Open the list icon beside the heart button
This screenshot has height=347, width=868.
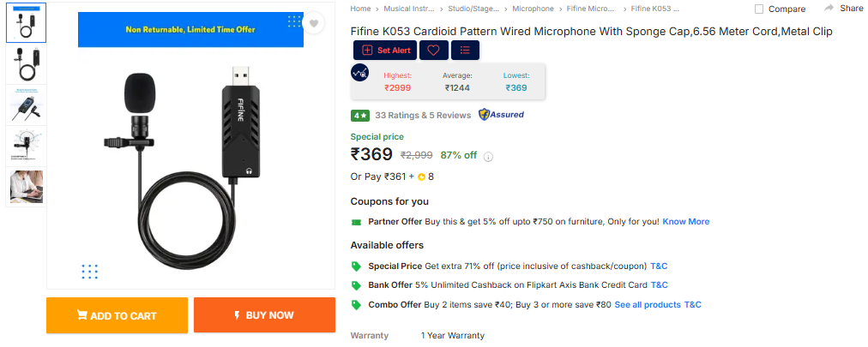coord(465,51)
